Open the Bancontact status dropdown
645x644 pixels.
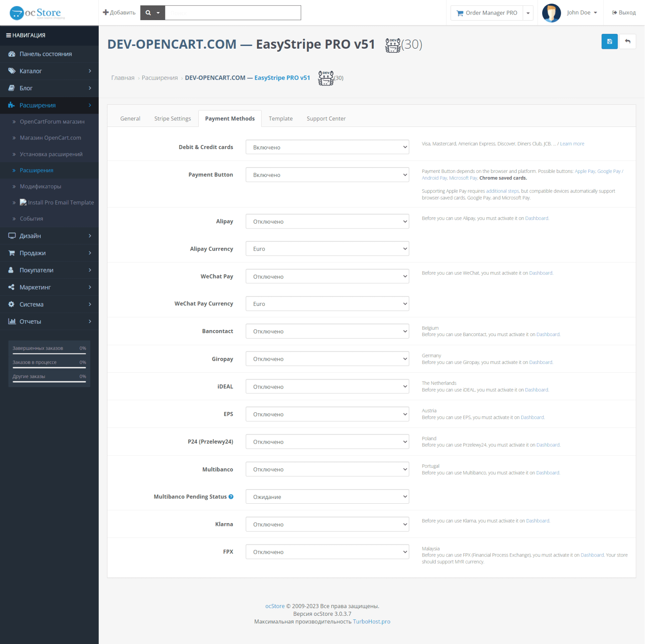327,331
